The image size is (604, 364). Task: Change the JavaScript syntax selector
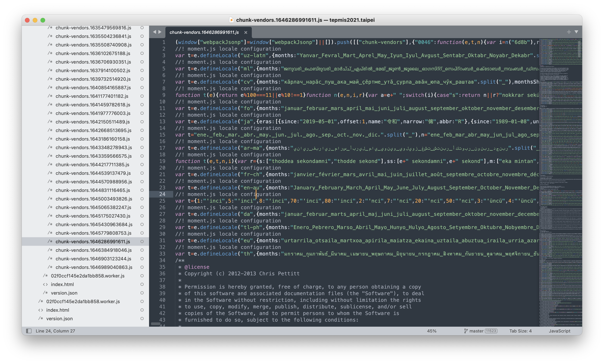559,331
